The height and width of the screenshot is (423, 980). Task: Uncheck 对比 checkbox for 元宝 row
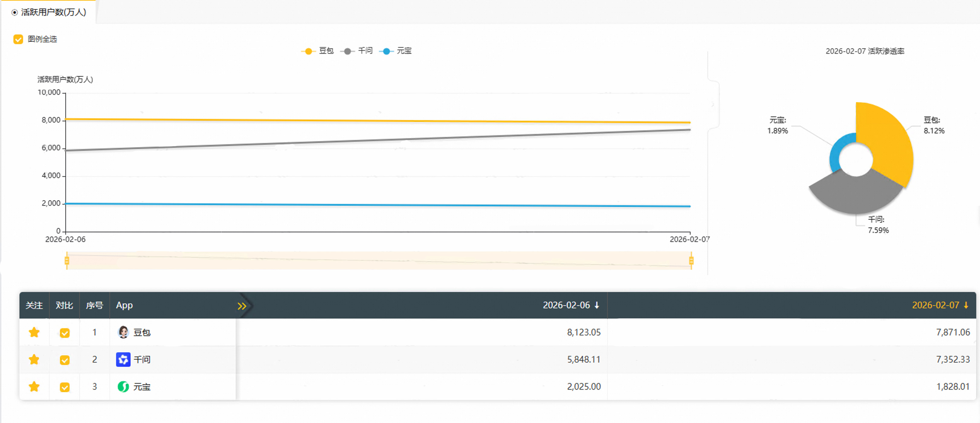65,387
